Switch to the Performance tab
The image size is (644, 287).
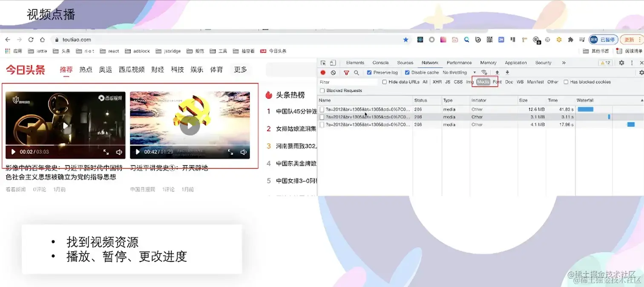coord(459,63)
